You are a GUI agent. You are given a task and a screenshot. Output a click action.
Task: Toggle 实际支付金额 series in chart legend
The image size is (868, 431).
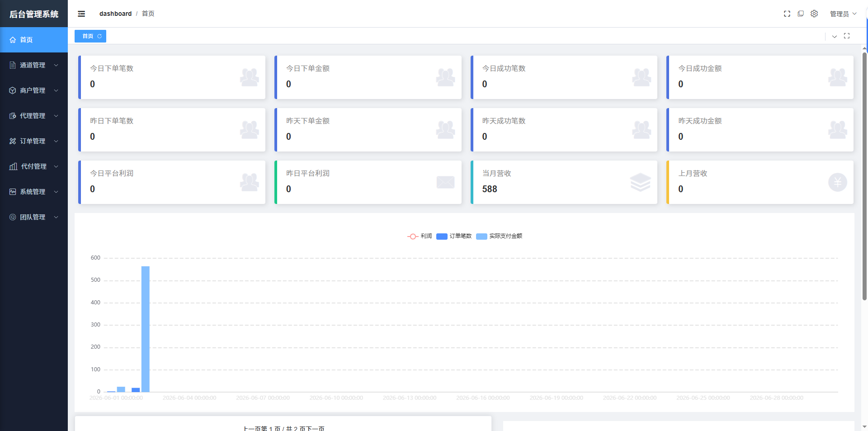point(499,236)
